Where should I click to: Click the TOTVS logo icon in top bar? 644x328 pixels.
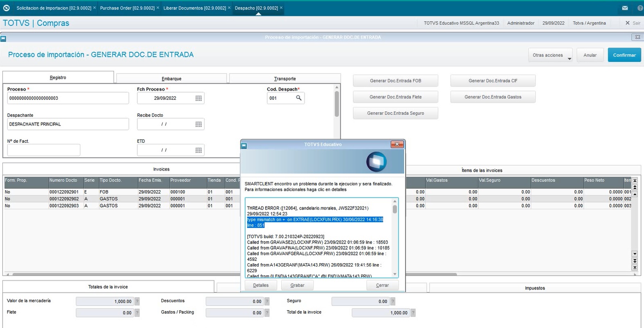click(6, 8)
